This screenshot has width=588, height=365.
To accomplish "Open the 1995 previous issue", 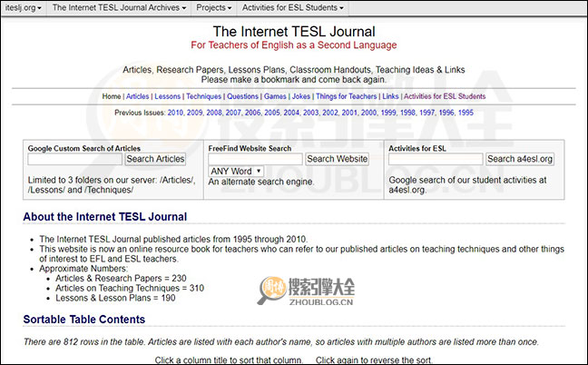I will click(465, 113).
